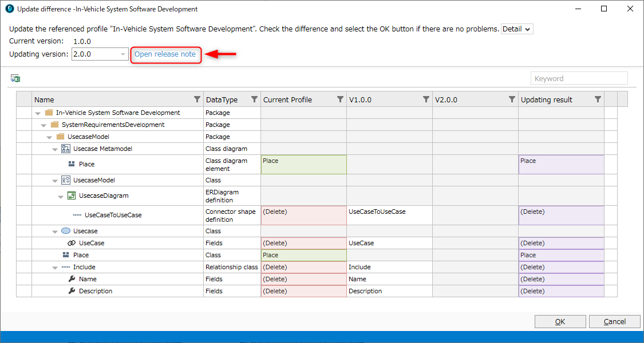This screenshot has height=343, width=644.
Task: Click the Place class diagram element icon
Action: point(72,164)
